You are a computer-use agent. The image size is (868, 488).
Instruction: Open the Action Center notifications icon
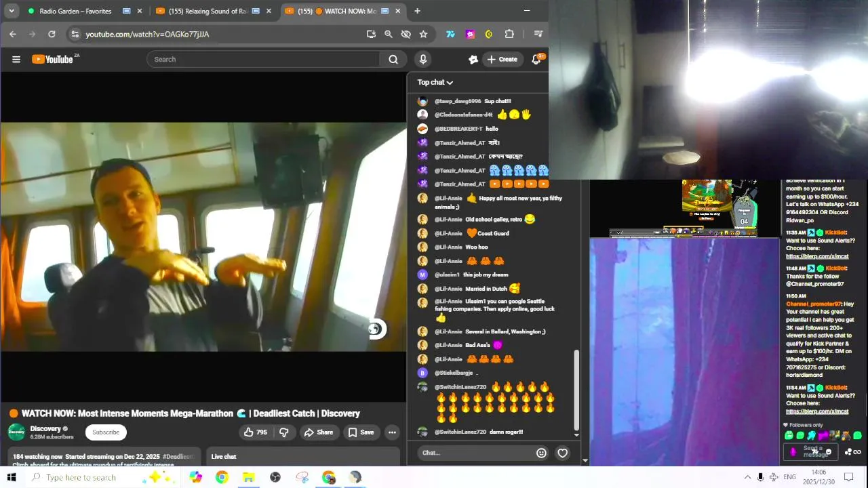pyautogui.click(x=848, y=477)
